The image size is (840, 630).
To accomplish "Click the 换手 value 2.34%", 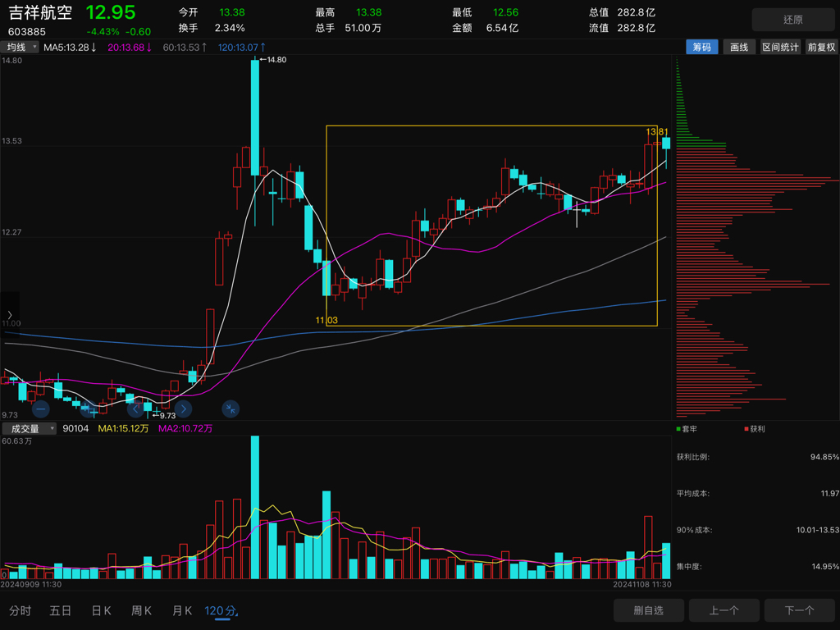I will click(x=230, y=28).
